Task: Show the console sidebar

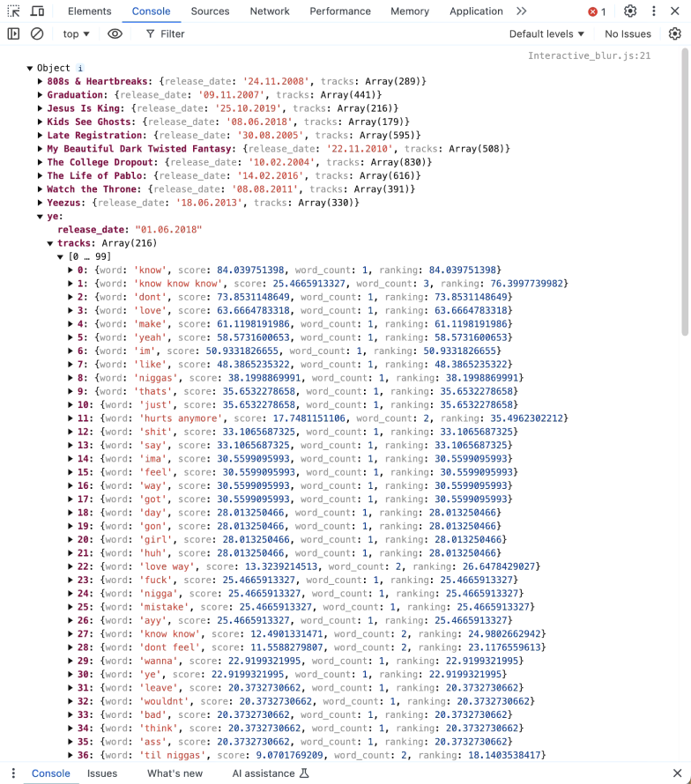Action: click(x=13, y=33)
